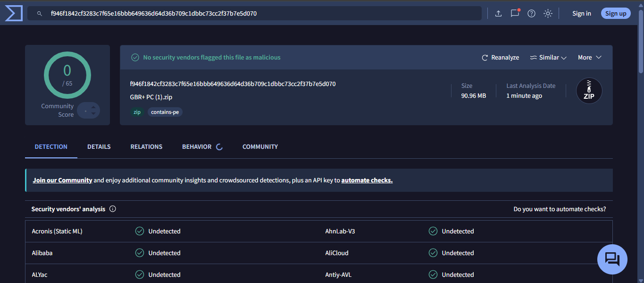Select the zip tag

point(137,112)
